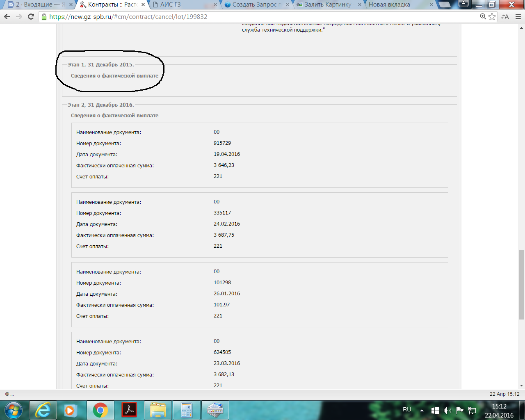Click the translate extension icon
Image resolution: width=525 pixels, height=420 pixels.
click(505, 17)
